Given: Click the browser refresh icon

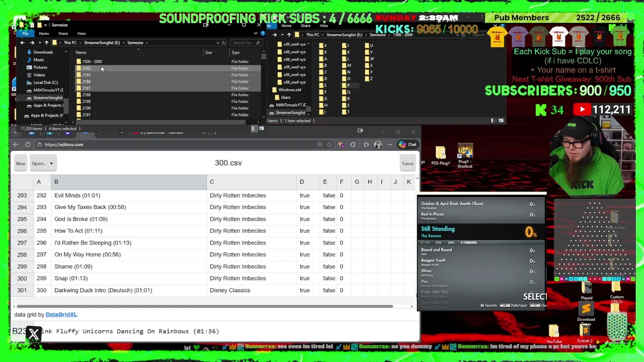Looking at the screenshot, I should 28,145.
